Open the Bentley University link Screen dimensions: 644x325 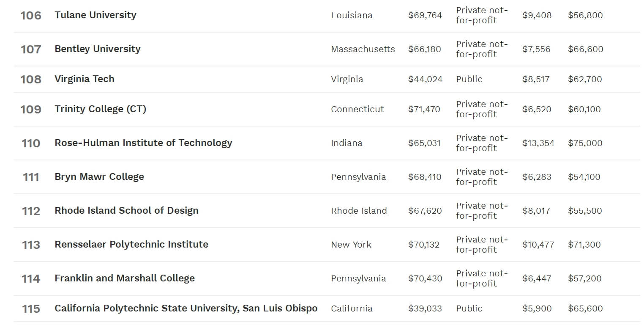(x=98, y=49)
